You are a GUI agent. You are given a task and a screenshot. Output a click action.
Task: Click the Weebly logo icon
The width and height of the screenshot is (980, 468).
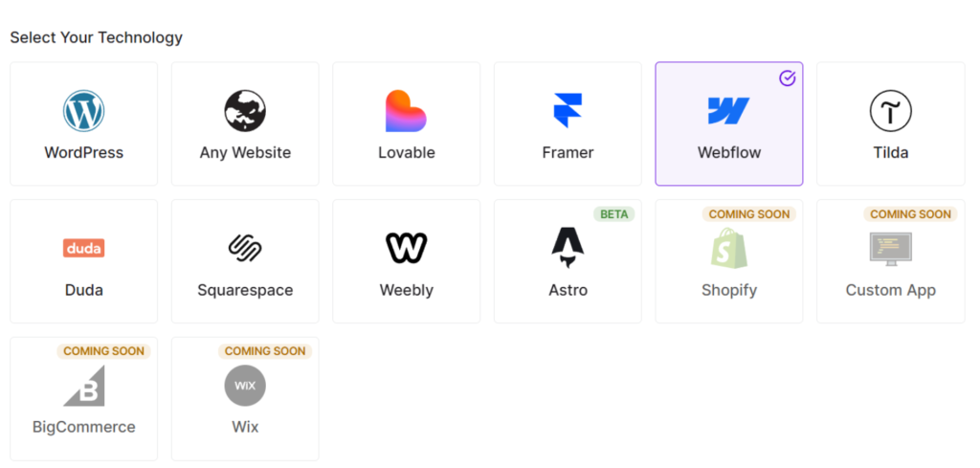tap(406, 248)
